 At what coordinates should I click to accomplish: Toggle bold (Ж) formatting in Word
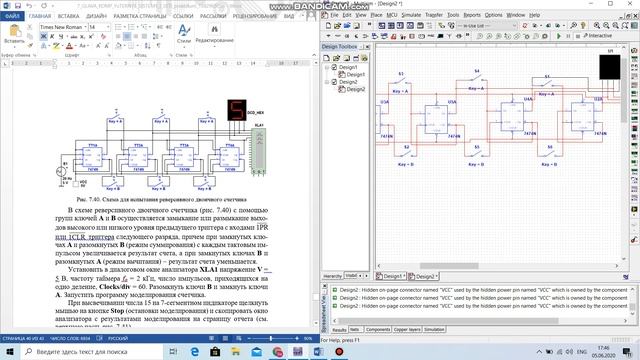[44, 36]
